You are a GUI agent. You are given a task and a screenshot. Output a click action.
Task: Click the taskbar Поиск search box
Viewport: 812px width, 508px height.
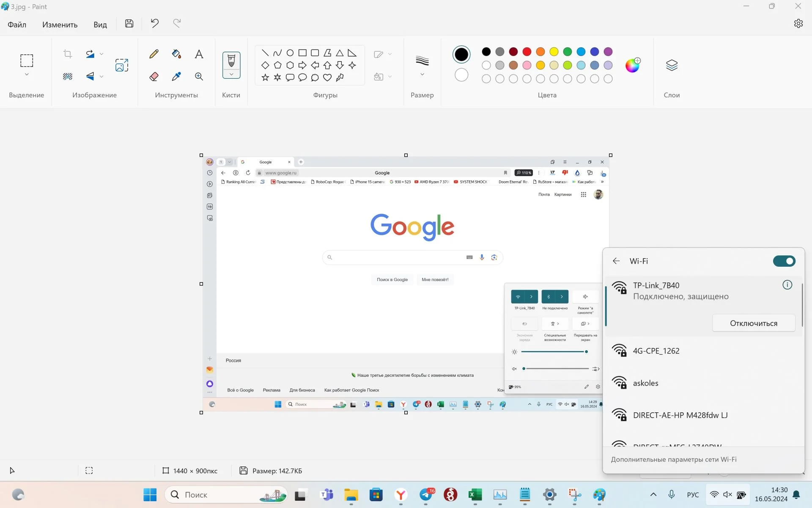226,494
